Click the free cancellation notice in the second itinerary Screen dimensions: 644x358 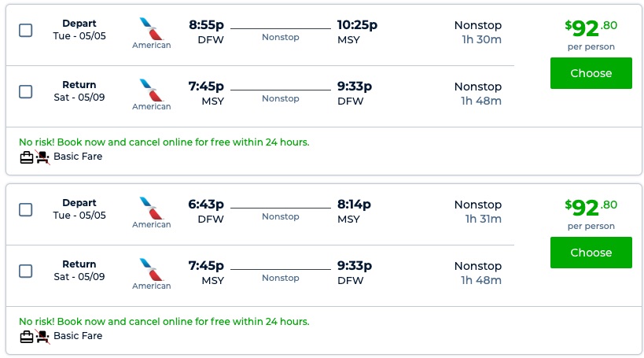(164, 322)
